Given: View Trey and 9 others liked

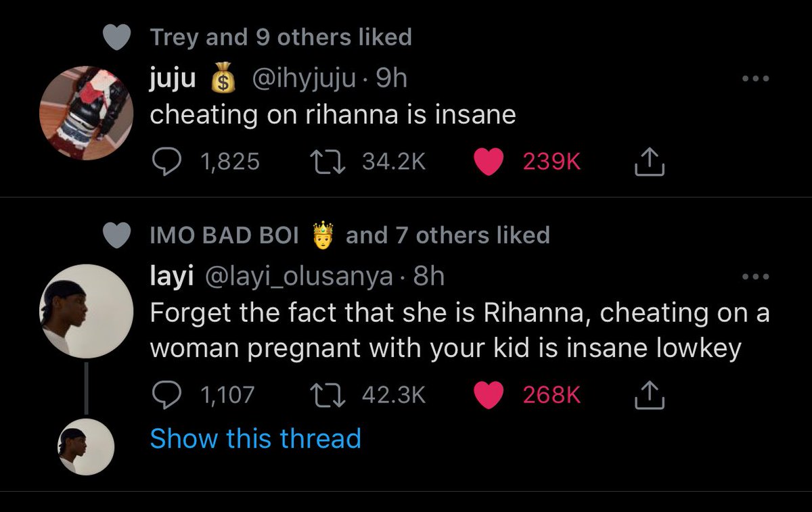Looking at the screenshot, I should (281, 37).
